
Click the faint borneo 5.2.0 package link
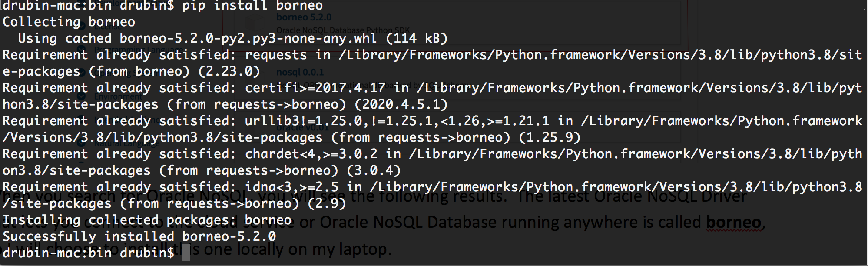click(x=304, y=17)
